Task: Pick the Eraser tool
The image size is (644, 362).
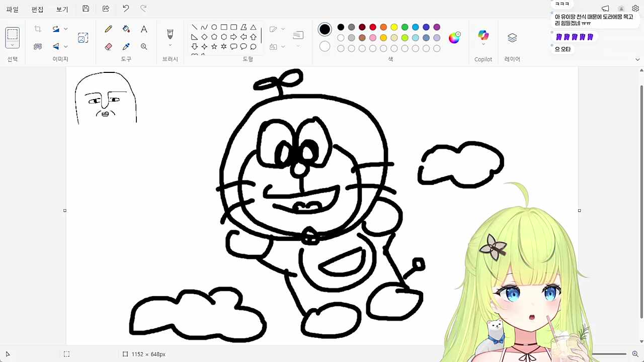Action: [x=108, y=46]
